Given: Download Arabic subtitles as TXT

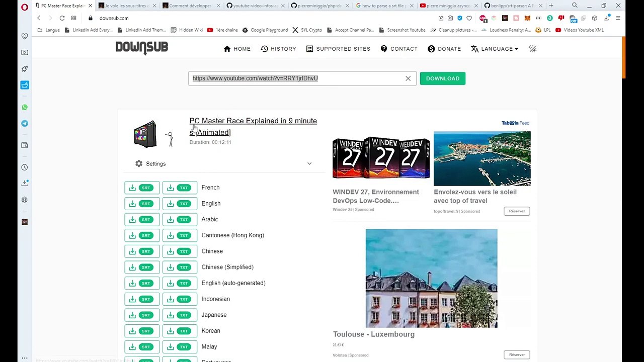Looking at the screenshot, I should [x=180, y=219].
